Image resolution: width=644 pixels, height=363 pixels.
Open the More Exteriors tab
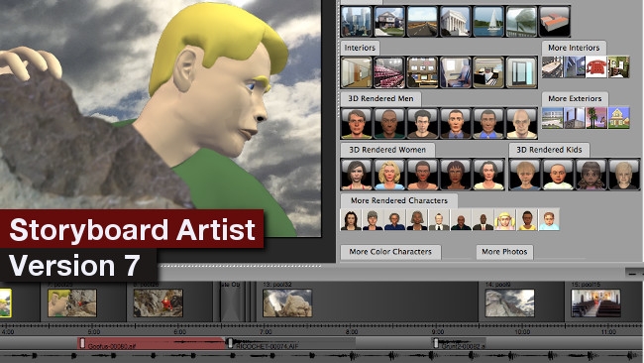pyautogui.click(x=575, y=98)
